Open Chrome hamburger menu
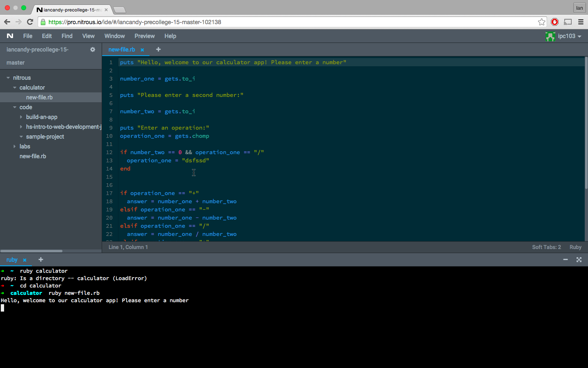Image resolution: width=588 pixels, height=368 pixels. point(581,22)
